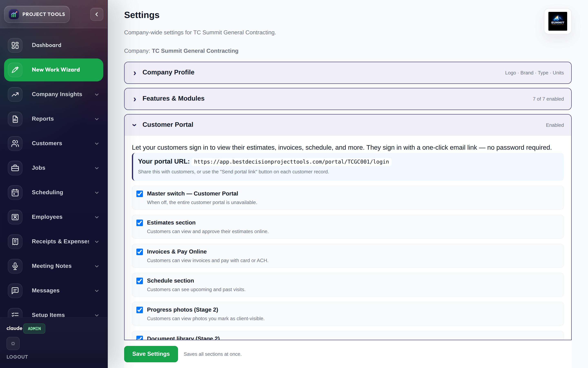The image size is (588, 368).
Task: Expand the Company Insights menu chevron
Action: [97, 94]
